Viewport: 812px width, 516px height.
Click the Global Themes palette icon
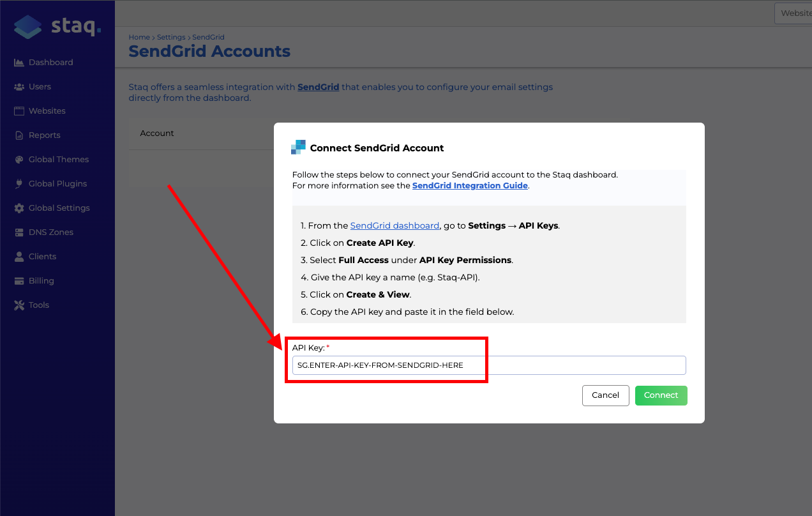(19, 160)
